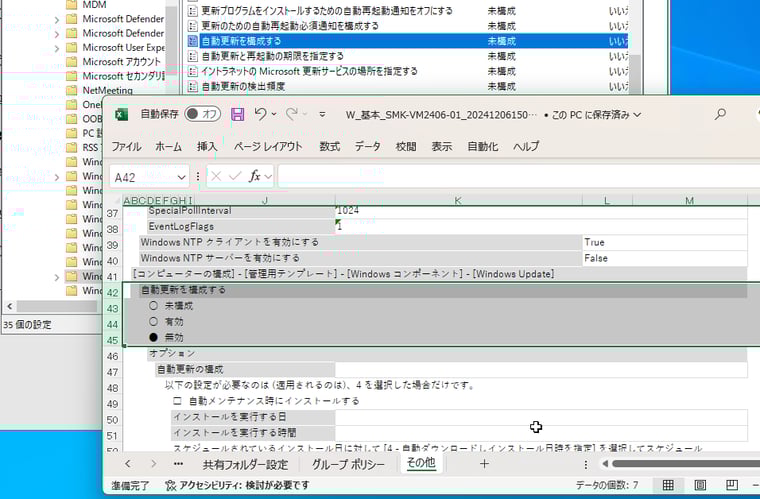Open the Name Box dropdown showing A42
Viewport: 760px width, 499px height.
pyautogui.click(x=182, y=177)
